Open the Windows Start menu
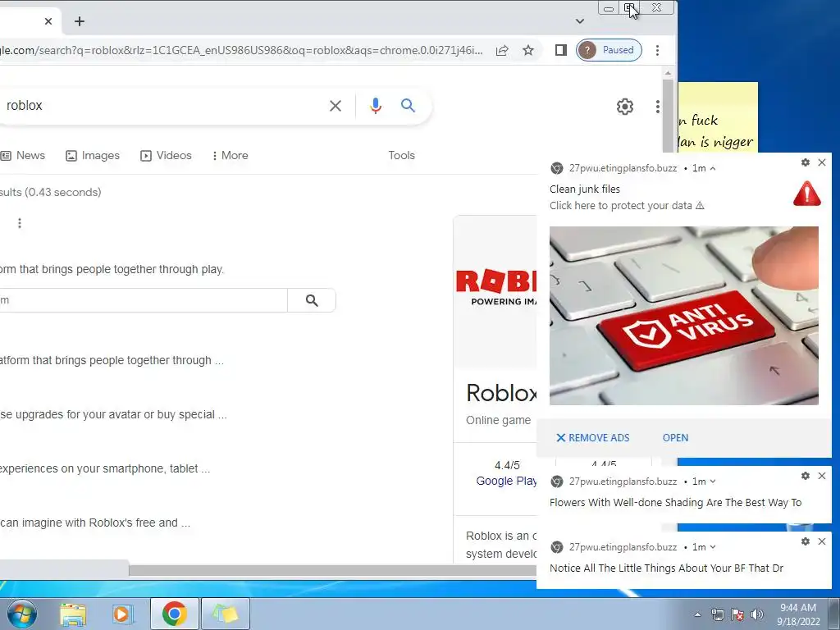Image resolution: width=840 pixels, height=630 pixels. (22, 614)
